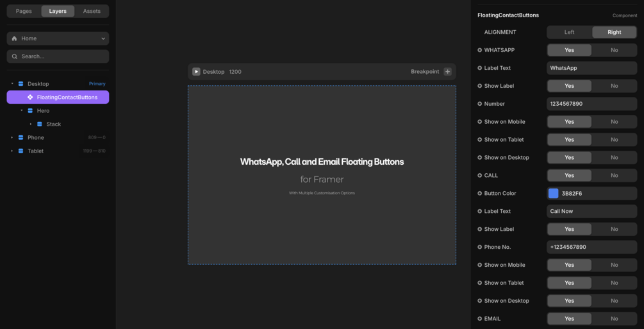
Task: Set WHATSAPP to No
Action: pyautogui.click(x=615, y=50)
